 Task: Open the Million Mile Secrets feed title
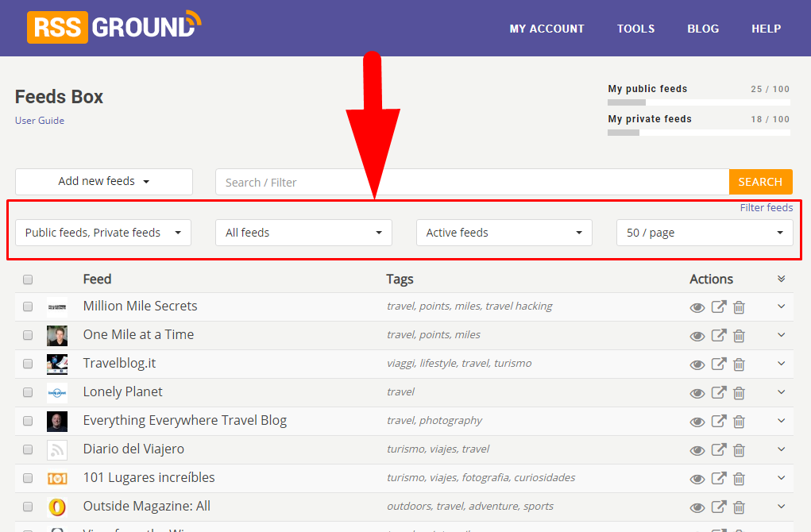pyautogui.click(x=140, y=306)
